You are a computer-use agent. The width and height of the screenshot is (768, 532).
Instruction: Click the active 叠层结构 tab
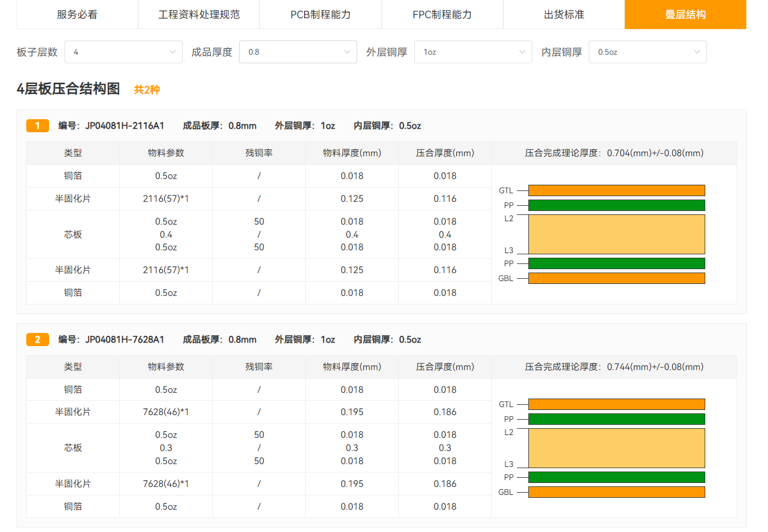click(685, 14)
